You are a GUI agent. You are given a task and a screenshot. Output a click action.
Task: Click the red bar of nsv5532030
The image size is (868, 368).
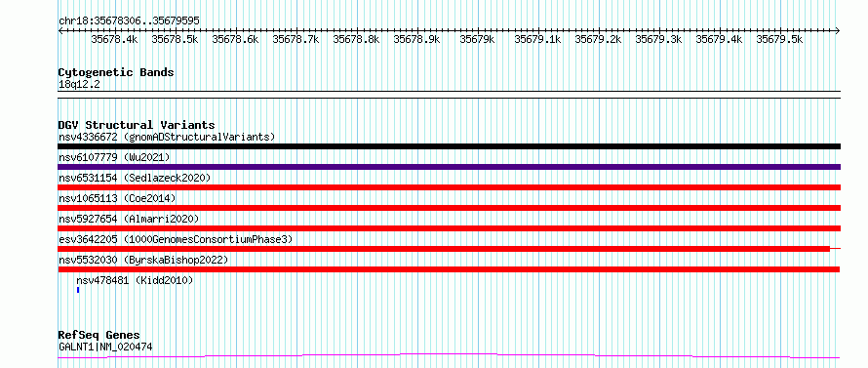point(449,269)
